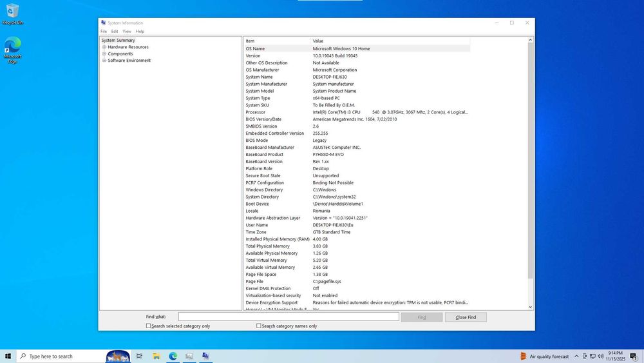The height and width of the screenshot is (363, 644).
Task: Select the BaseBoard Product row
Action: 357,154
